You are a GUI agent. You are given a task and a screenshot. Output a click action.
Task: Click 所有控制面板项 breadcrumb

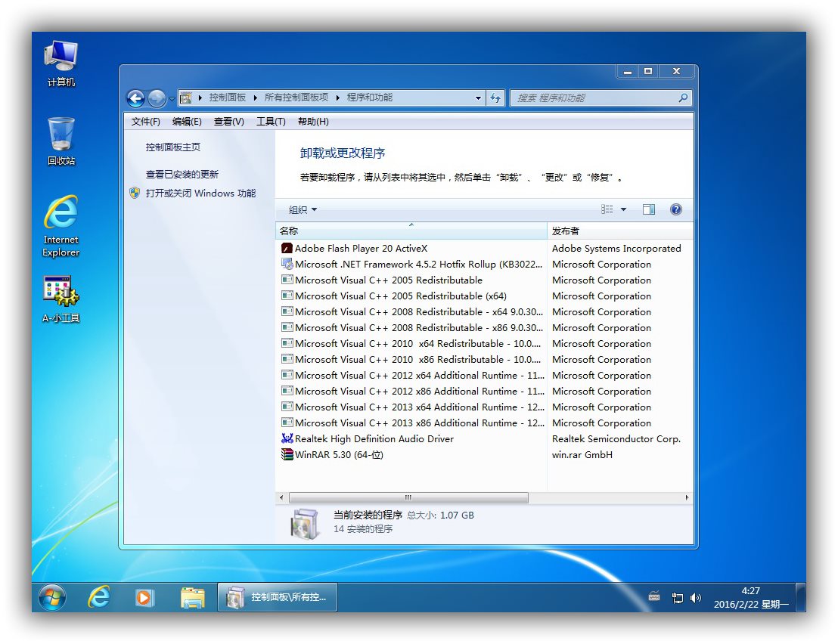[x=296, y=98]
